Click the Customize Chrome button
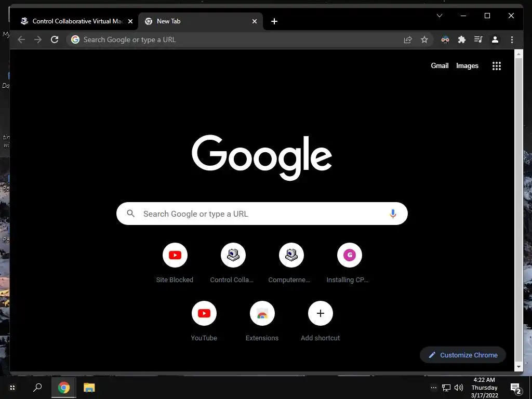Image resolution: width=532 pixels, height=399 pixels. 463,355
